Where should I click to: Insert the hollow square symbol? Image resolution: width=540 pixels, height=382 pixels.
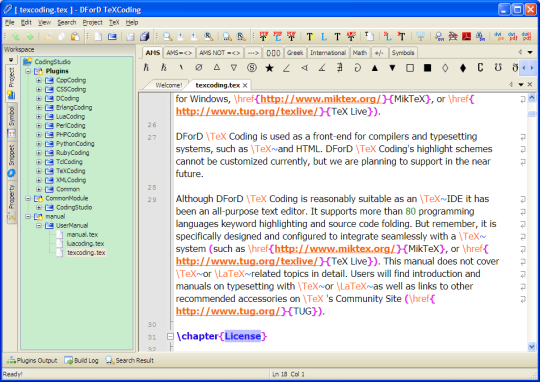410,68
